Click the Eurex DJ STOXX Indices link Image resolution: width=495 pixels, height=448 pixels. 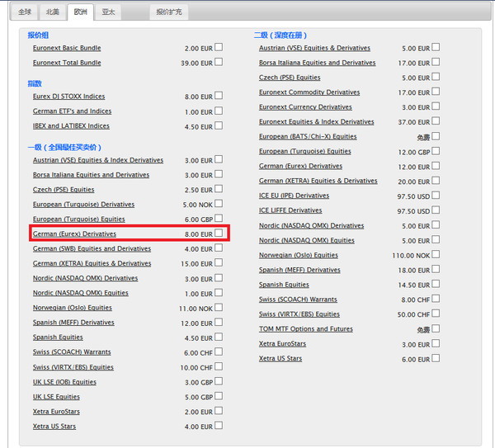click(68, 97)
